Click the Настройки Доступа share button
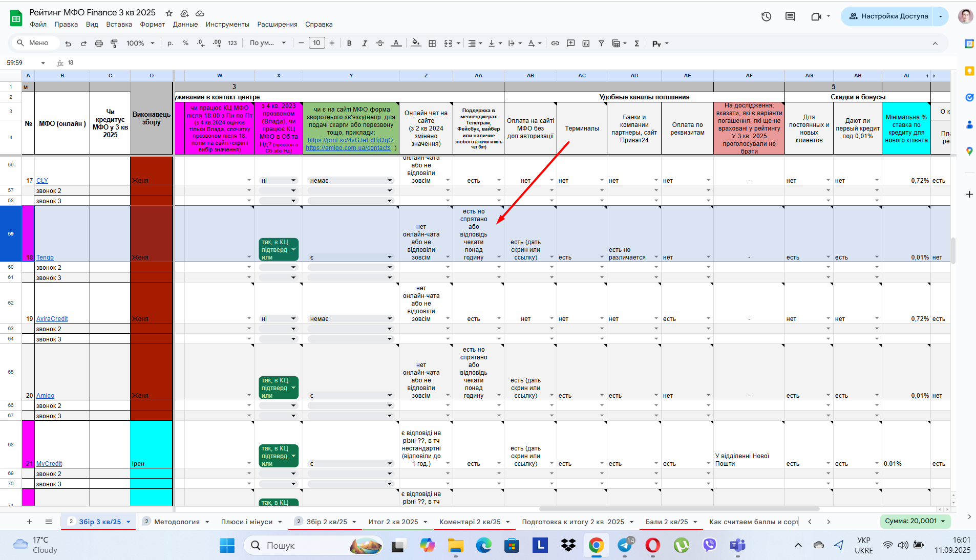The image size is (976, 560). pos(888,16)
